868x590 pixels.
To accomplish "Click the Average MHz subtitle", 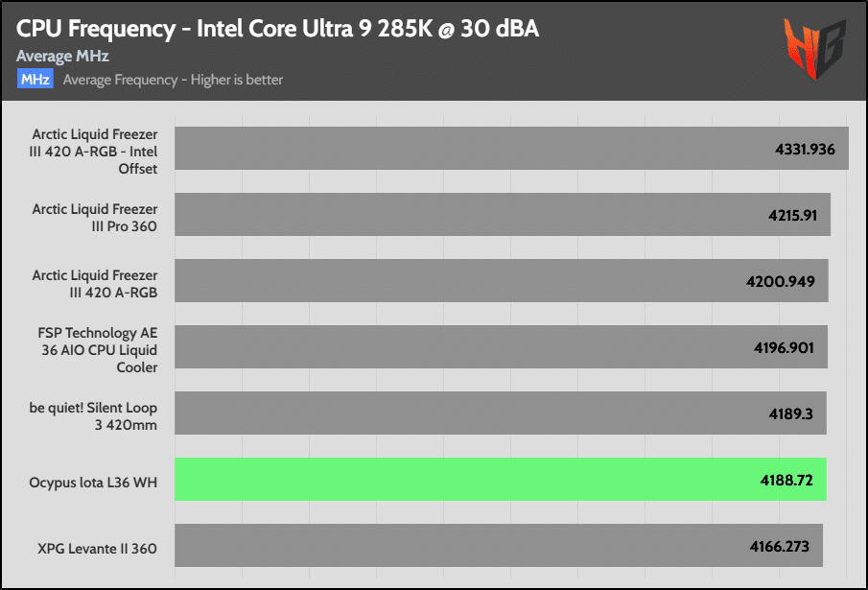I will pos(62,56).
